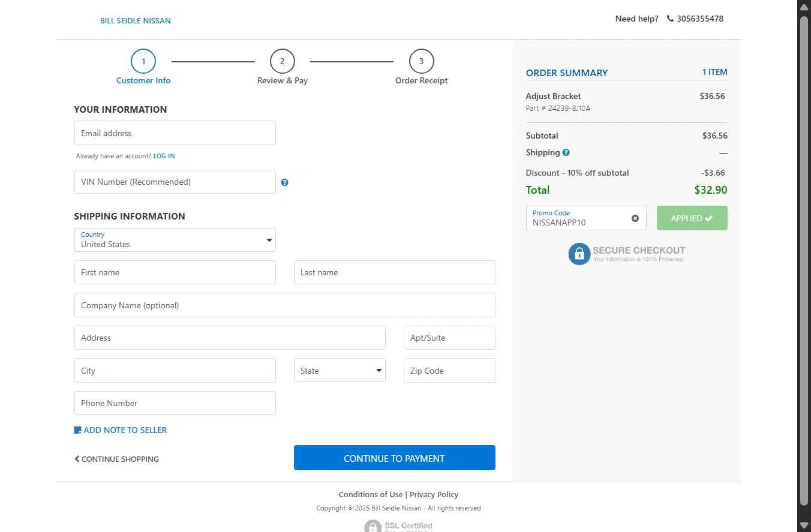811x532 pixels.
Task: Open the Country dropdown
Action: click(x=175, y=240)
